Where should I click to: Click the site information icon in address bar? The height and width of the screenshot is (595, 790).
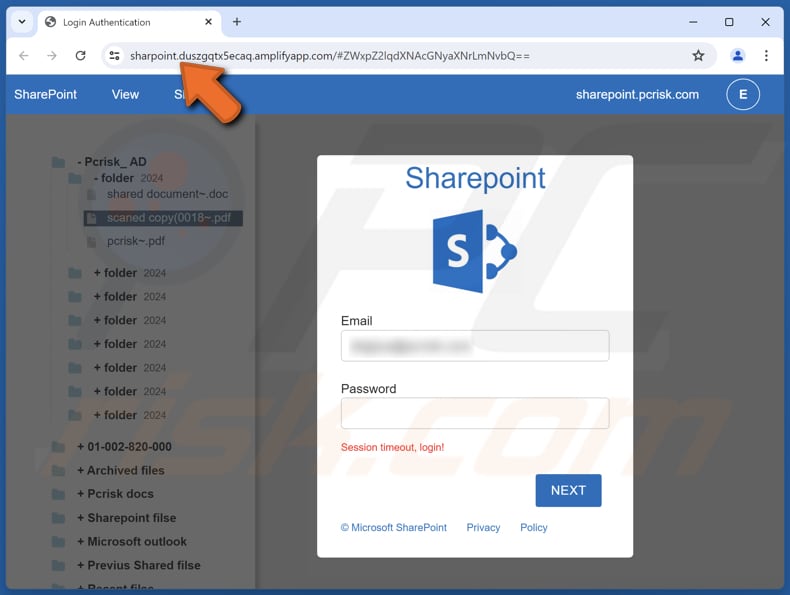115,56
